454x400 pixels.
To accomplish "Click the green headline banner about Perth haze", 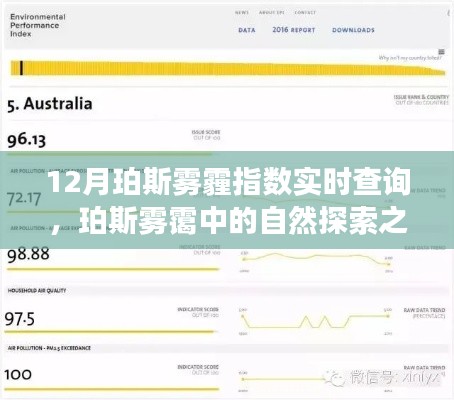I will (x=227, y=200).
